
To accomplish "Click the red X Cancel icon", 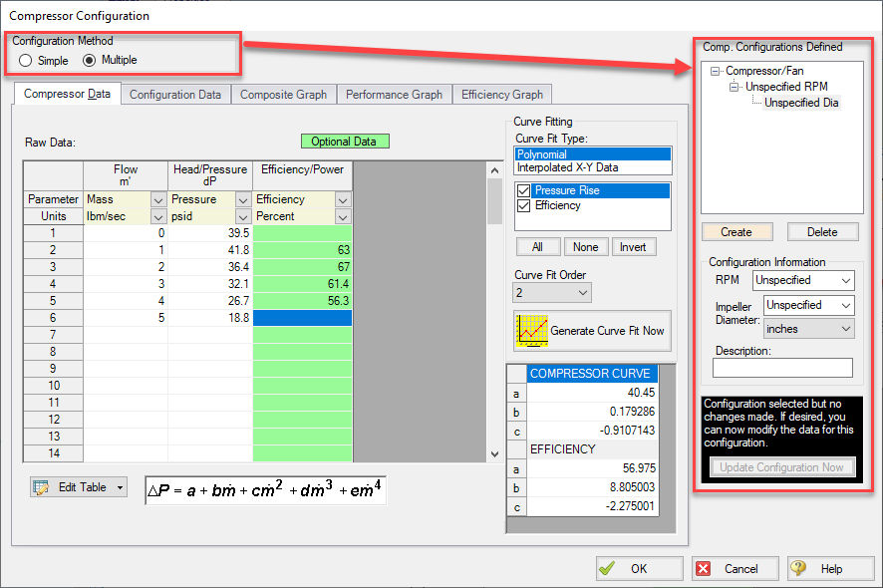I will click(704, 569).
